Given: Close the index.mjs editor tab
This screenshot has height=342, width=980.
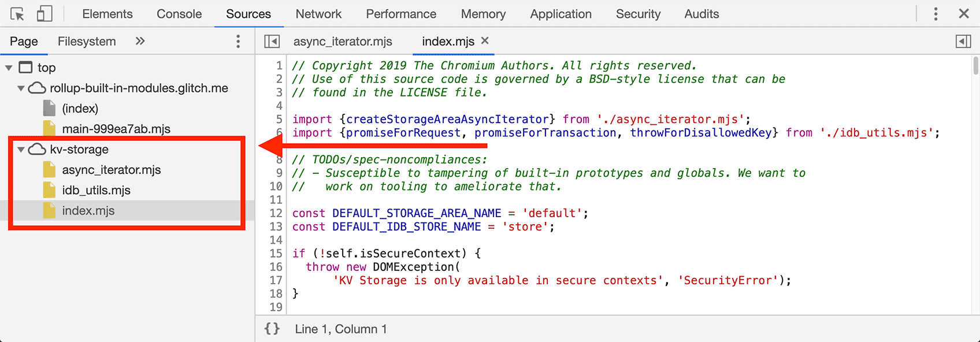Looking at the screenshot, I should click(x=485, y=40).
